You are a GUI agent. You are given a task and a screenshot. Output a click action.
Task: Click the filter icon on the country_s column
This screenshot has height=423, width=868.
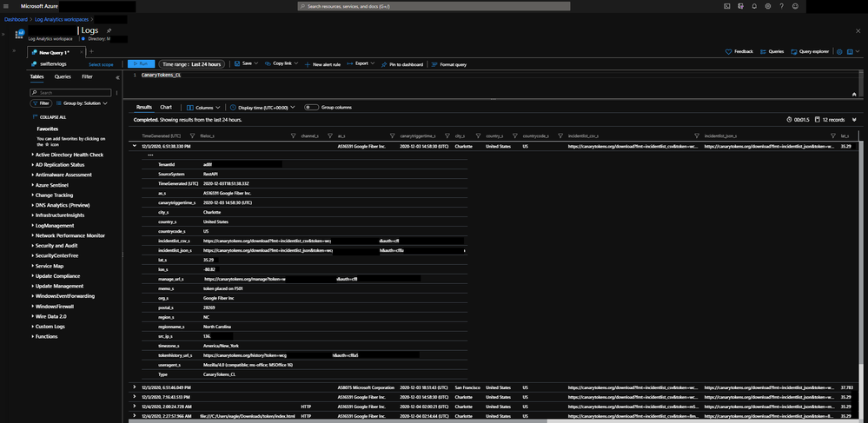click(514, 135)
